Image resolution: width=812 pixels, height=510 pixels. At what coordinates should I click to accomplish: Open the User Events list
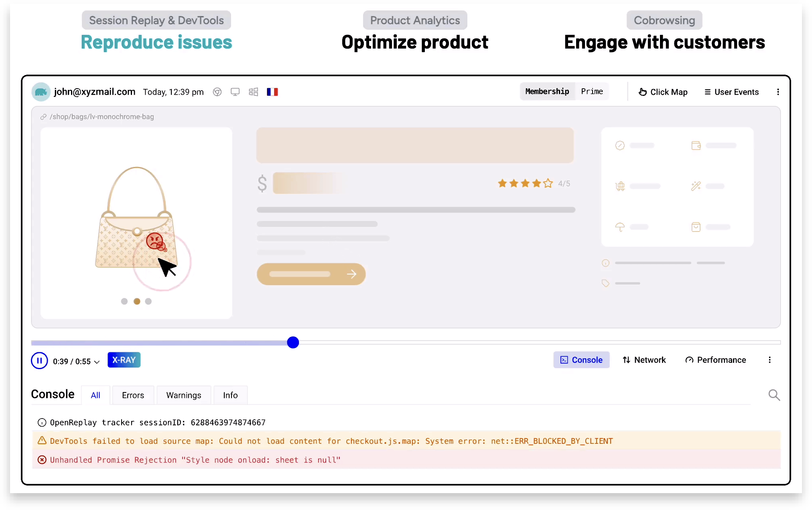coord(731,92)
